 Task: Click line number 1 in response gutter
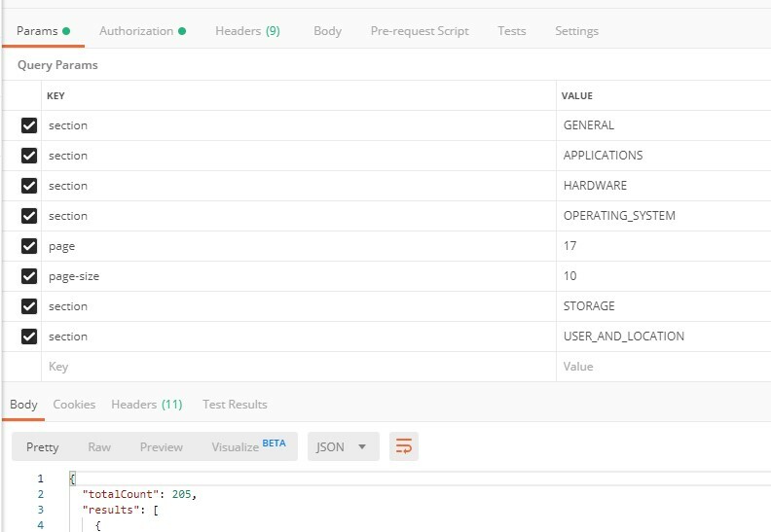coord(40,479)
